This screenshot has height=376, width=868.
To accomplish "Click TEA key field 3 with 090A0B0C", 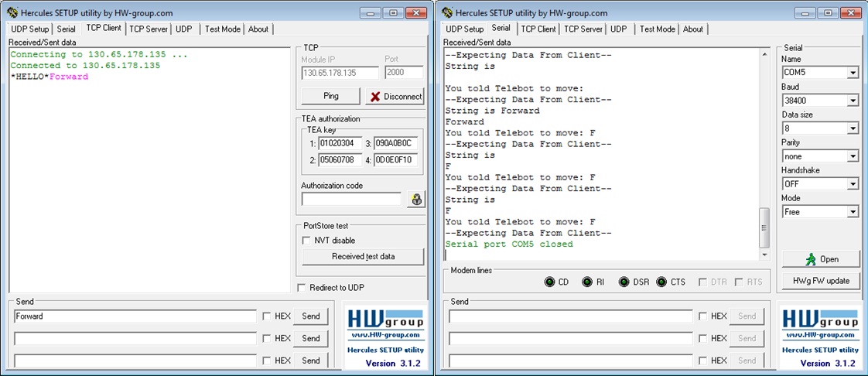I will [395, 144].
